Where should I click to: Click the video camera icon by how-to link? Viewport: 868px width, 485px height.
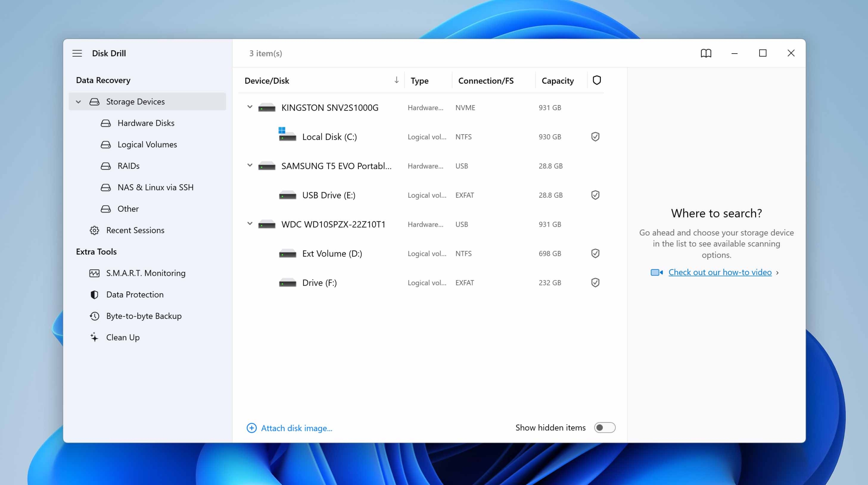(657, 272)
